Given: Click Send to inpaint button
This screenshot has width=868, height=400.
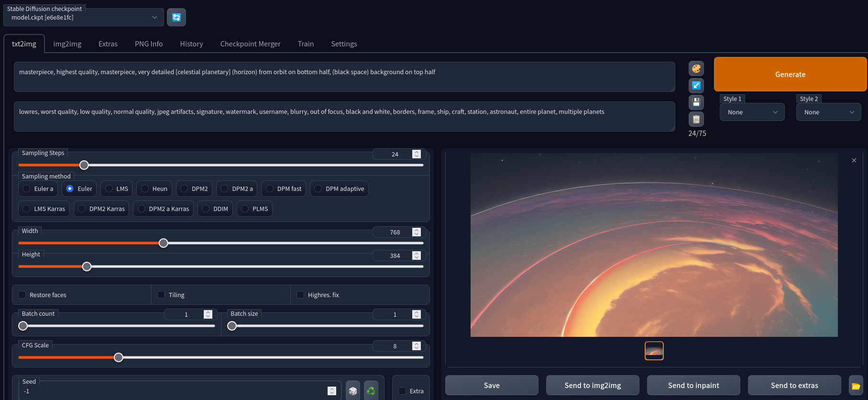Looking at the screenshot, I should [693, 385].
